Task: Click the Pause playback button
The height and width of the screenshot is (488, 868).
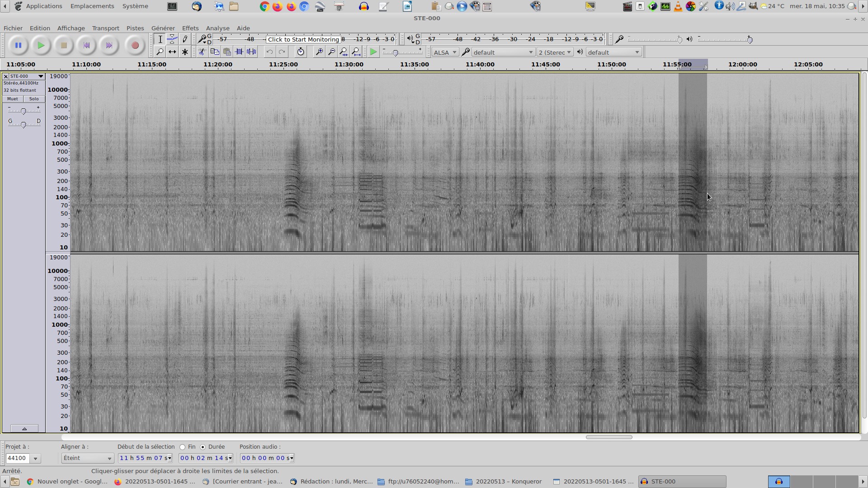Action: coord(18,45)
